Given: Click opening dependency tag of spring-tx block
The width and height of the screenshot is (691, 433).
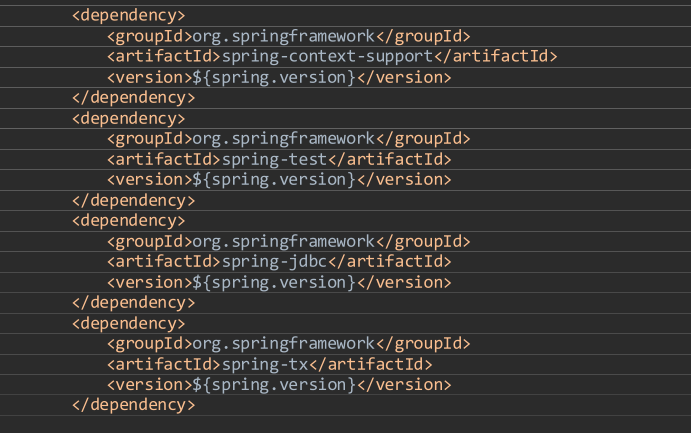Looking at the screenshot, I should pyautogui.click(x=129, y=324).
